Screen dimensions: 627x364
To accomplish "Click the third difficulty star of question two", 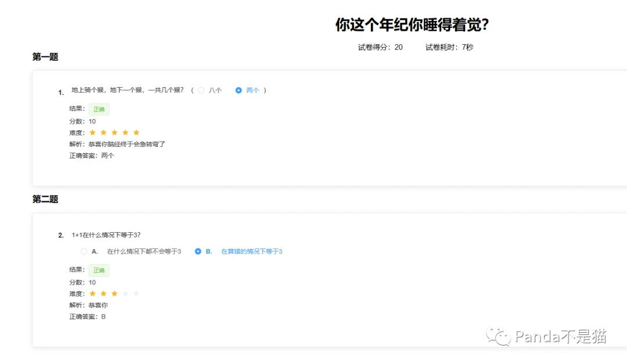I will click(114, 294).
